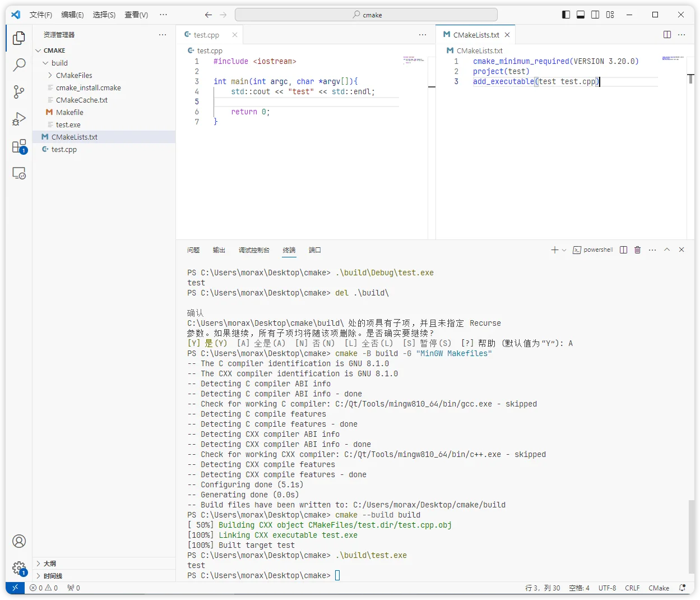Show more menu bar items via ellipsis

(x=163, y=15)
